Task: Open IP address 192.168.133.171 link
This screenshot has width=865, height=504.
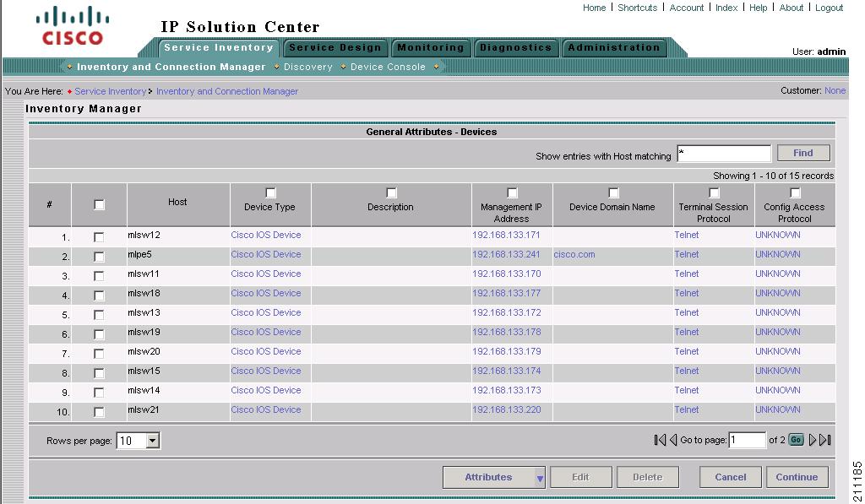Action: [x=507, y=235]
